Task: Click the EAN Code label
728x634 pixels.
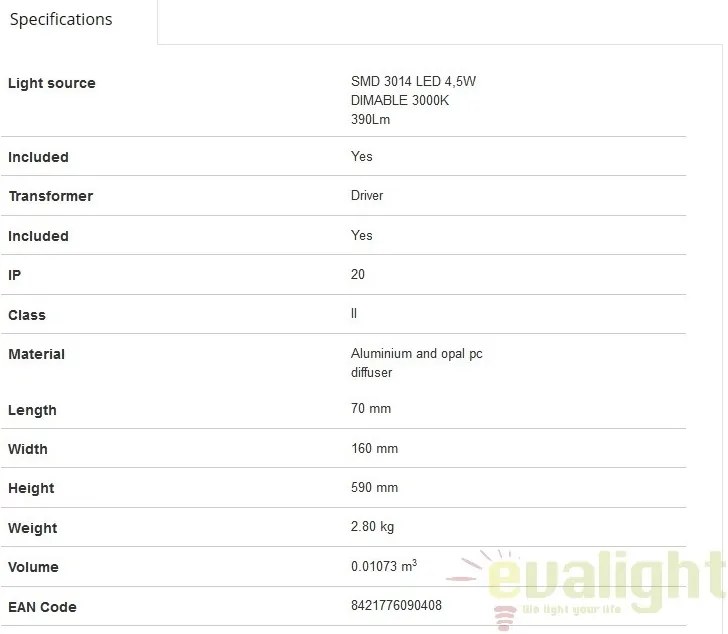Action: click(x=42, y=607)
